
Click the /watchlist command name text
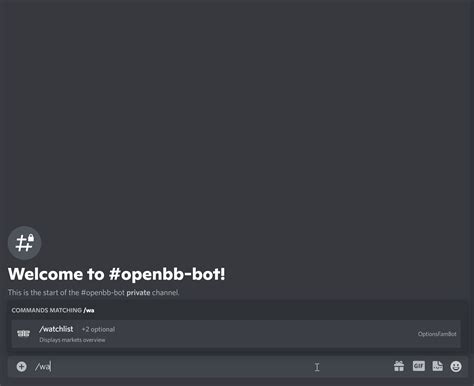click(x=56, y=329)
